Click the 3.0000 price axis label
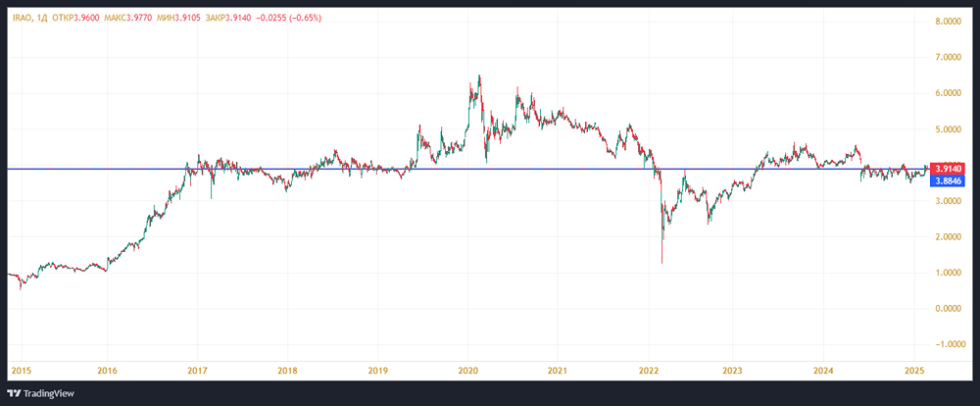 click(949, 201)
